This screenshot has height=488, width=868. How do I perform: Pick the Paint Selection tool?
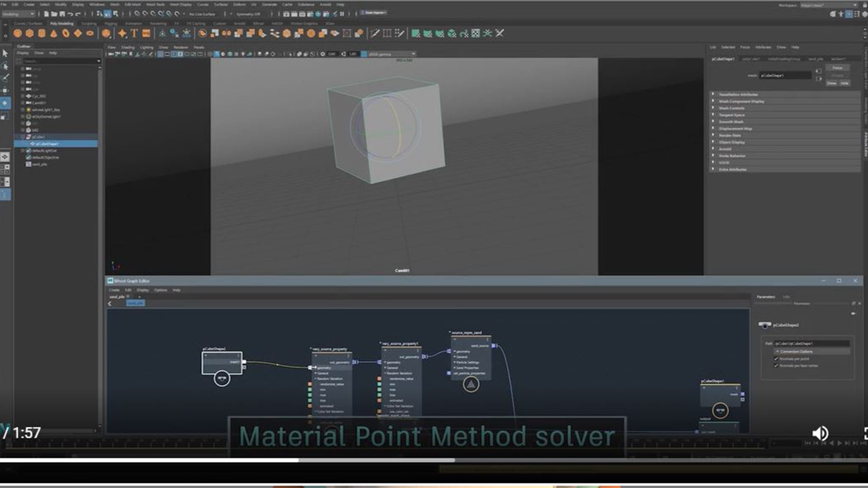(5, 78)
